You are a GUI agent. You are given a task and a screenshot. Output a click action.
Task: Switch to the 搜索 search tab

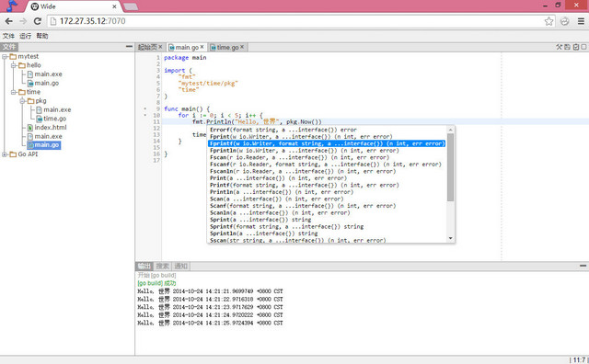click(162, 266)
